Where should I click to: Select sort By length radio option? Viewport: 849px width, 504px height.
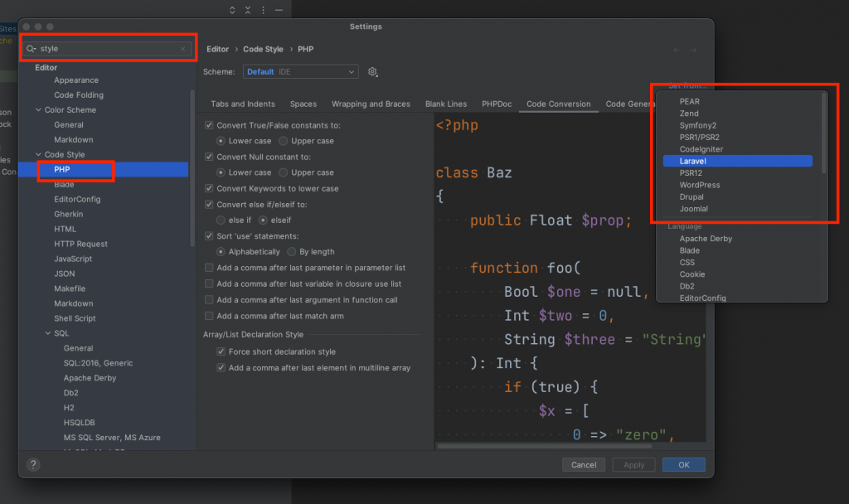point(292,252)
